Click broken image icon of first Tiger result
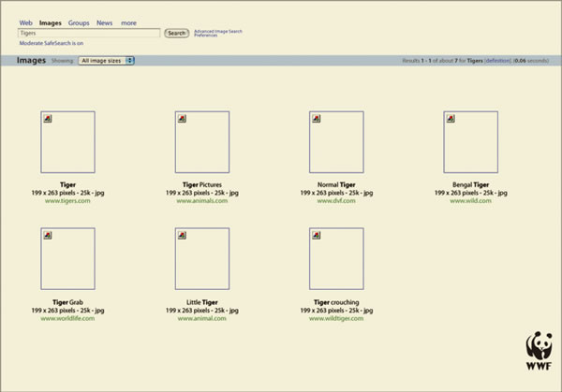Viewport: 562px width, 392px height. coord(47,117)
